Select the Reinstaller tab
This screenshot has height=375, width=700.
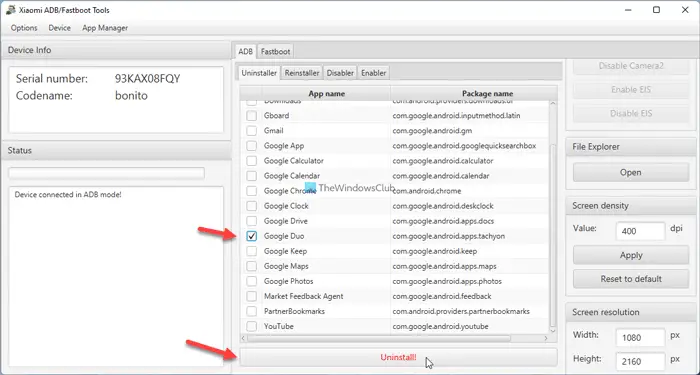pyautogui.click(x=302, y=73)
